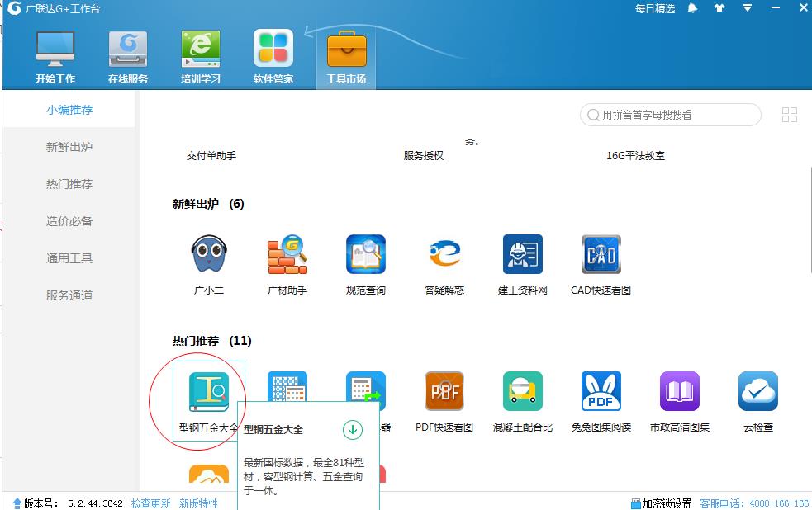
Task: Launch the 混凝土配合比 tool
Action: pyautogui.click(x=523, y=391)
